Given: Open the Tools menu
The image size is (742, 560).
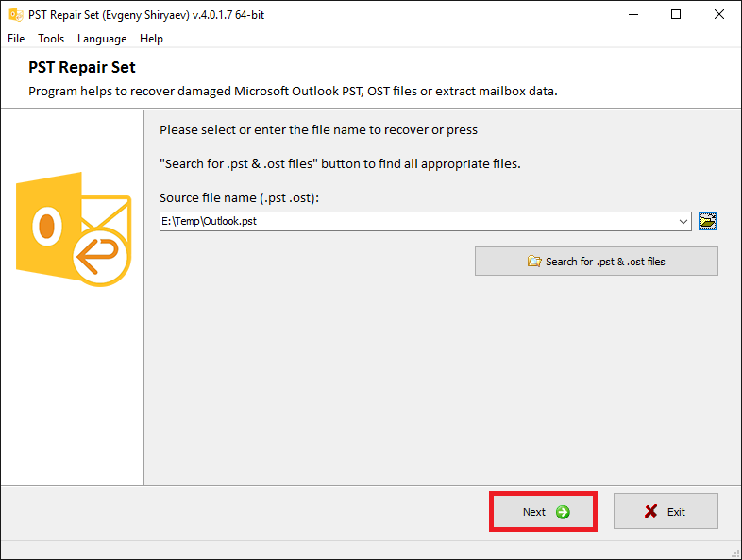Looking at the screenshot, I should click(x=51, y=39).
